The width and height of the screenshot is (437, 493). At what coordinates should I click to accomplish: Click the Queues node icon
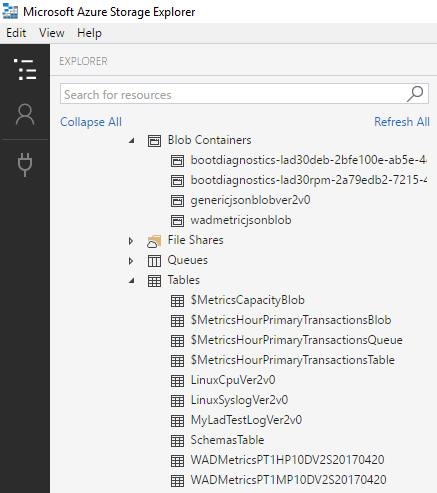[154, 261]
